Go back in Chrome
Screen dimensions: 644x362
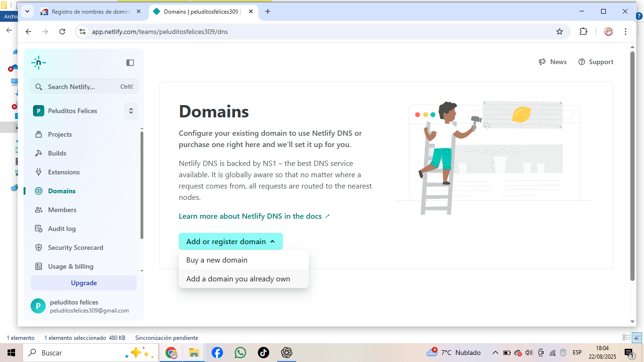[28, 32]
